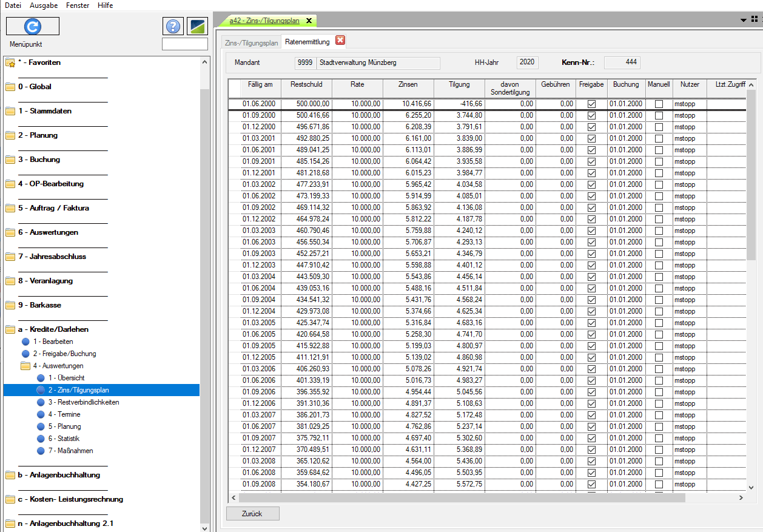Open the Ausgabe menu
The image size is (763, 532).
44,5
